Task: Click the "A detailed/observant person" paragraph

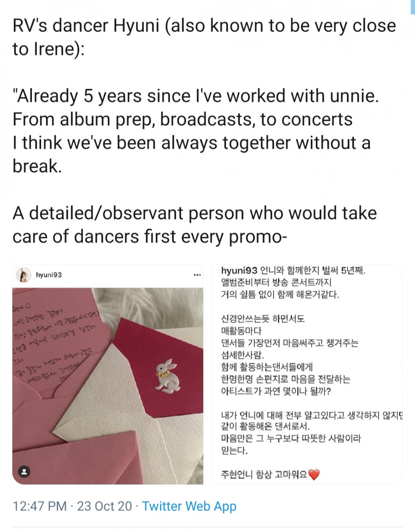Action: point(194,225)
